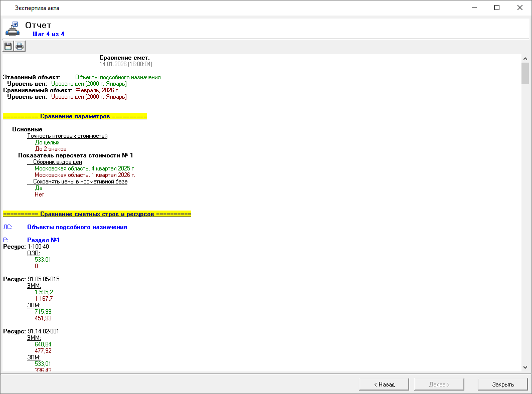Go back with the Назад button
532x394 pixels.
coord(384,384)
